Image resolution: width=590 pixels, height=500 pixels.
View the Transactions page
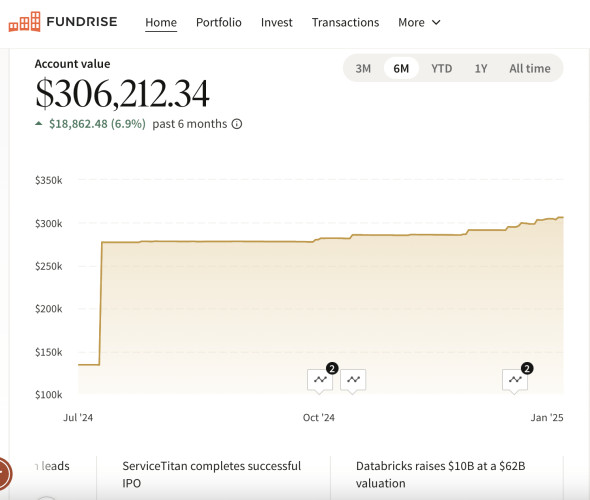coord(345,23)
